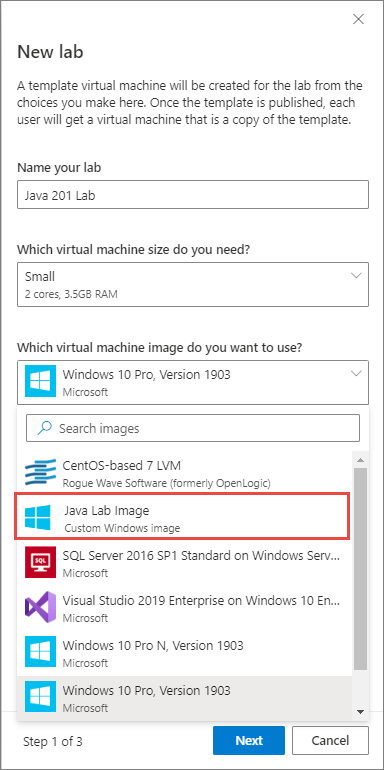Click the chevron in the size dropdown

point(357,276)
